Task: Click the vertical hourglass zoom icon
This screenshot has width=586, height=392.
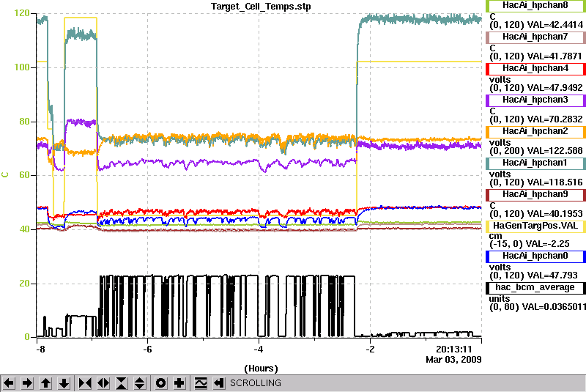Action: (x=122, y=383)
